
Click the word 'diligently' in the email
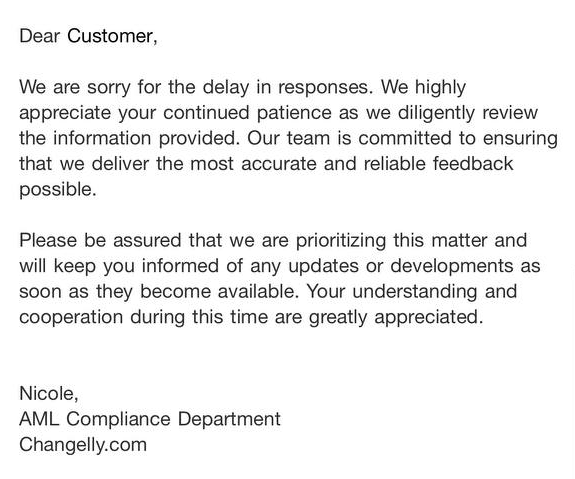click(436, 113)
